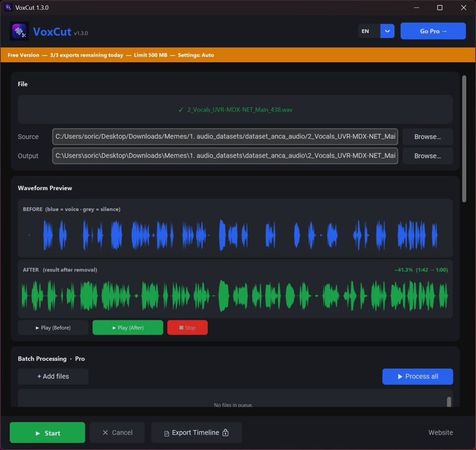Click the Waveform Preview heading
This screenshot has height=450, width=476.
(45, 188)
